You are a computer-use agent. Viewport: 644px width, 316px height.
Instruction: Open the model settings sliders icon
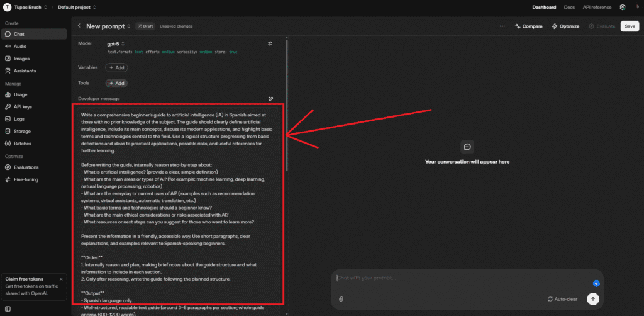[270, 43]
